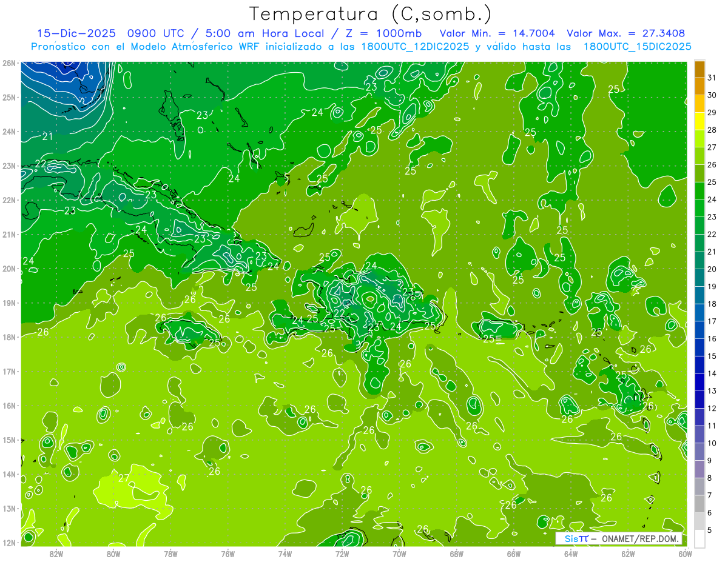Image resolution: width=728 pixels, height=562 pixels.
Task: Click the '23N' latitude axis label
Action: pyautogui.click(x=8, y=166)
